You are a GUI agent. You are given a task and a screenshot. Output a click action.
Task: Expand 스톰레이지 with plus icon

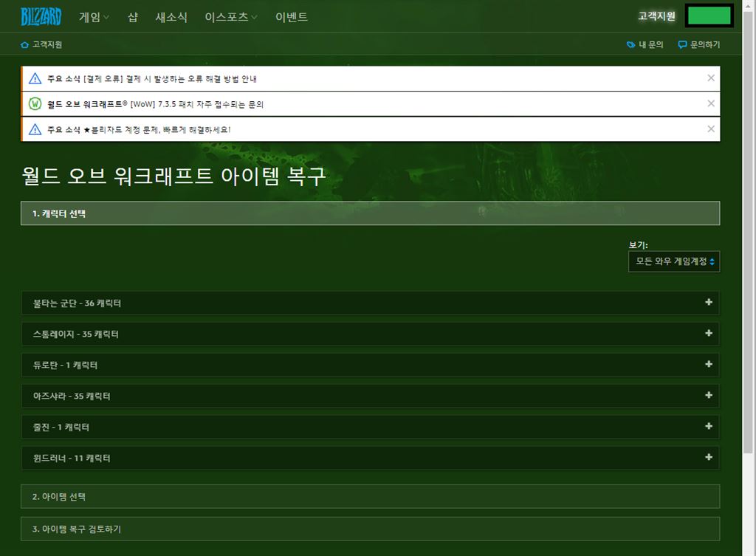coord(709,333)
